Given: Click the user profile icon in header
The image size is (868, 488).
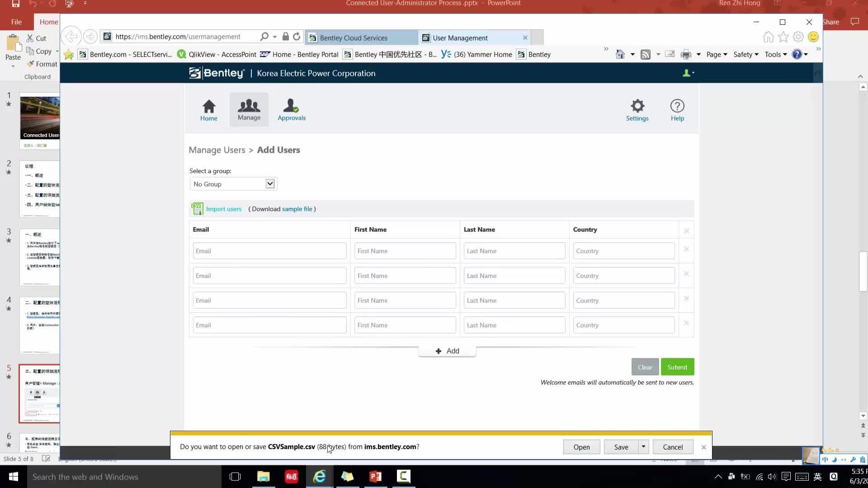Looking at the screenshot, I should (x=688, y=73).
